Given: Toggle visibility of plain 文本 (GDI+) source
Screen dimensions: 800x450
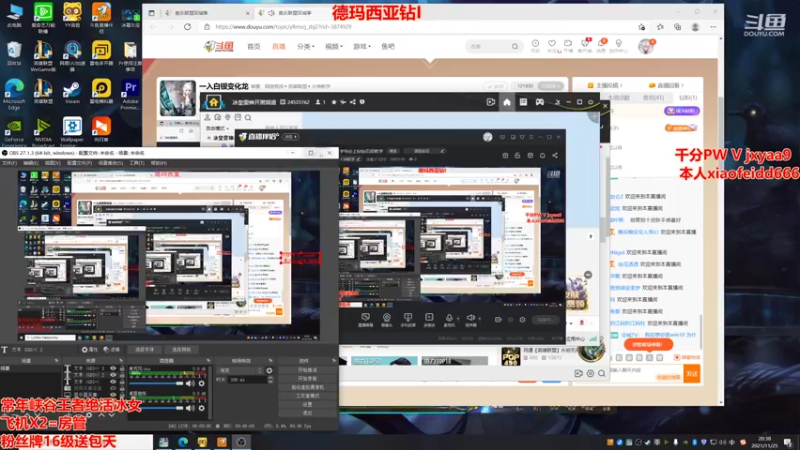Looking at the screenshot, I should [x=113, y=382].
